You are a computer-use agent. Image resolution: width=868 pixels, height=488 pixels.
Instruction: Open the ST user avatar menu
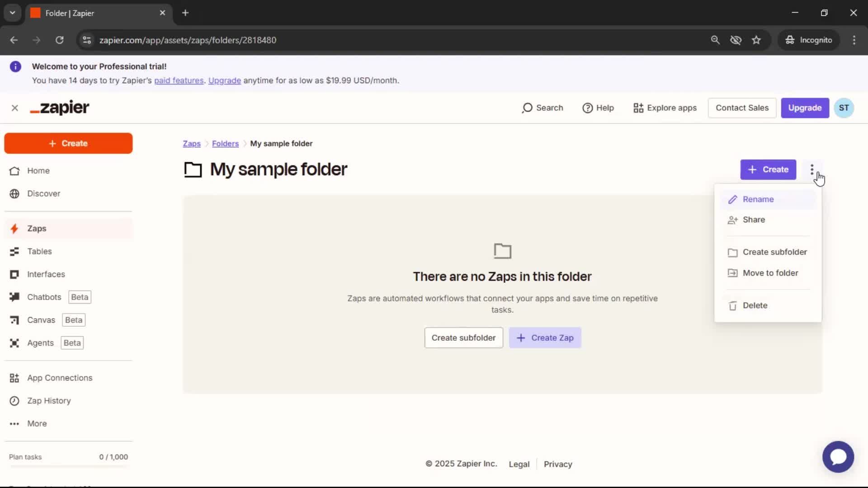[x=844, y=108]
